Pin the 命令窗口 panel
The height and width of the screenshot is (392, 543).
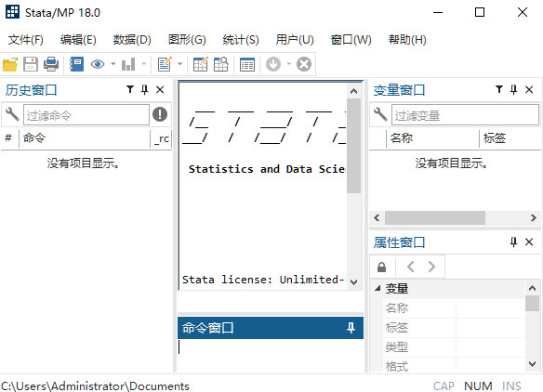pyautogui.click(x=351, y=328)
